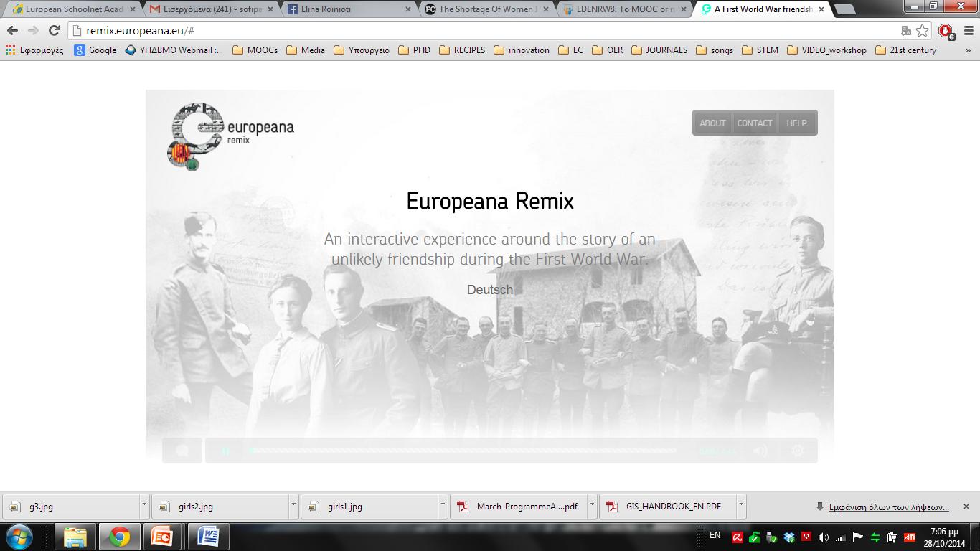Open the dropdown arrow next to girls2.jpg
Image resolution: width=980 pixels, height=551 pixels.
point(293,506)
